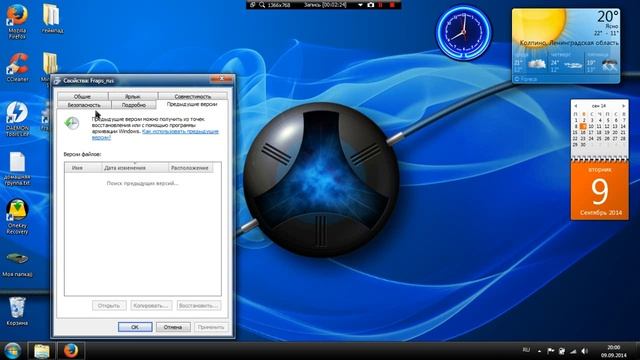Open the домашняя группа.txt file icon
The height and width of the screenshot is (360, 640).
click(x=17, y=169)
